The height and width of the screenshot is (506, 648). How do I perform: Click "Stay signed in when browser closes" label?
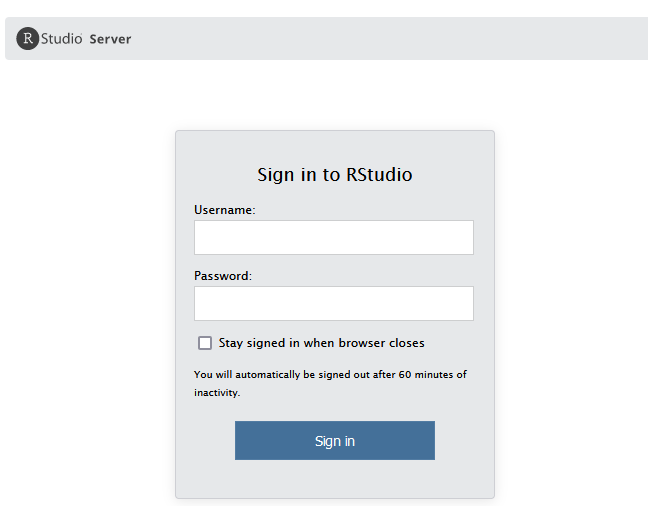pos(321,343)
